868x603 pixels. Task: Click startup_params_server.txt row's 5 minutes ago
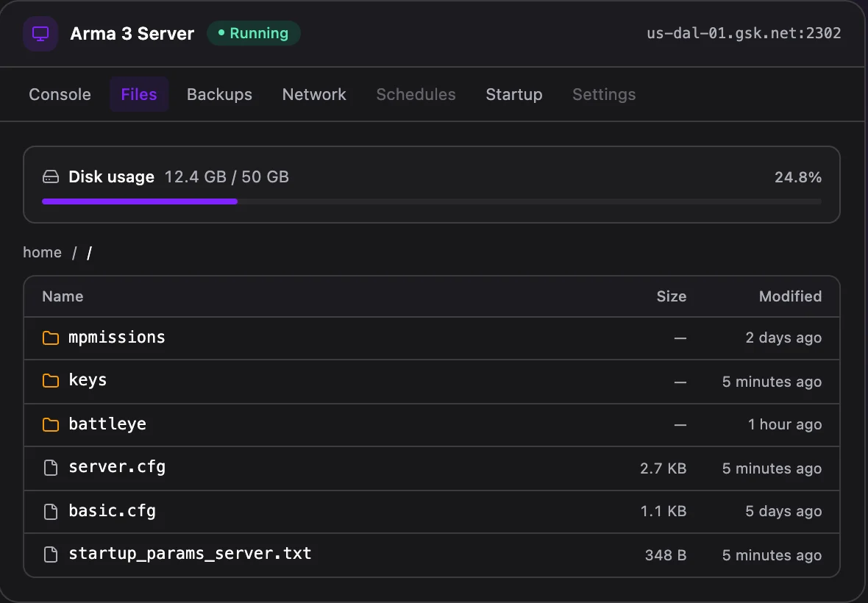(772, 555)
